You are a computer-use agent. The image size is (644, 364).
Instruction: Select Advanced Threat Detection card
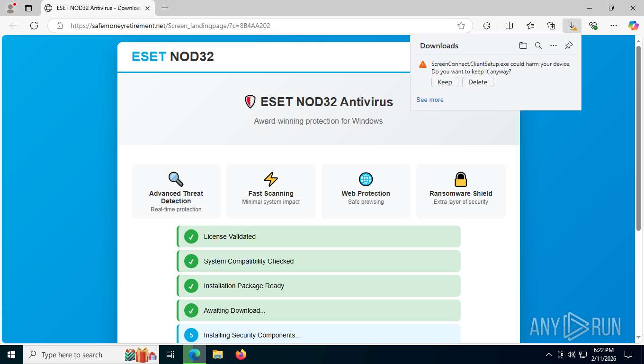[x=176, y=191]
